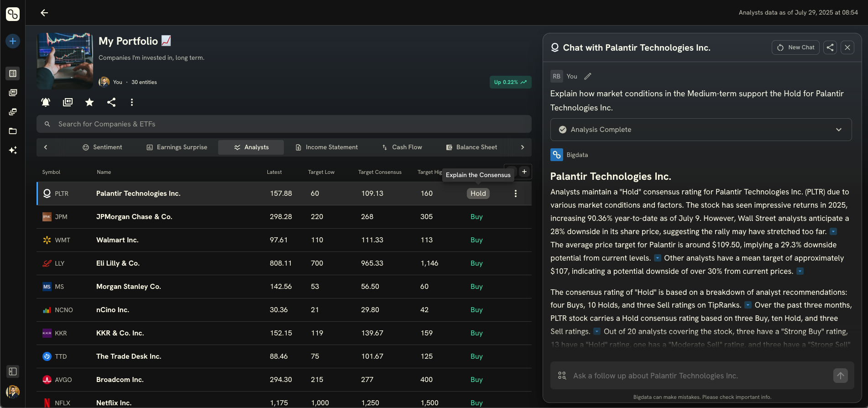
Task: Toggle the favorite star for My Portfolio
Action: pos(89,102)
